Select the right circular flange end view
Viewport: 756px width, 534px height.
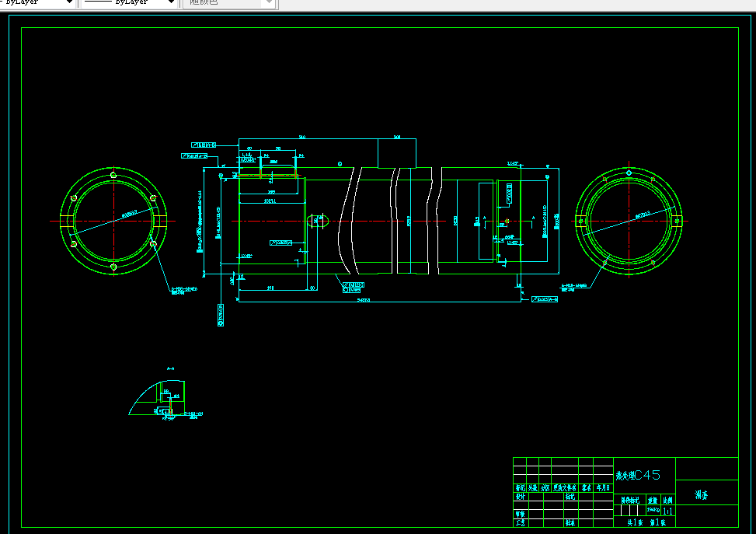click(629, 221)
